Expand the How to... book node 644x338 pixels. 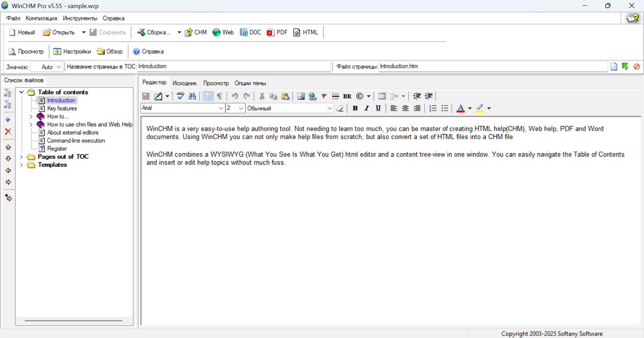[31, 116]
